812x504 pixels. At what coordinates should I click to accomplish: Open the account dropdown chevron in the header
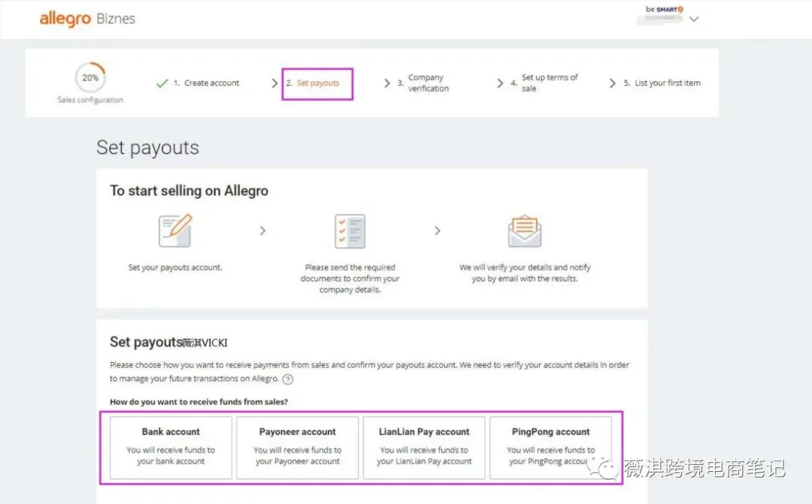(x=694, y=19)
